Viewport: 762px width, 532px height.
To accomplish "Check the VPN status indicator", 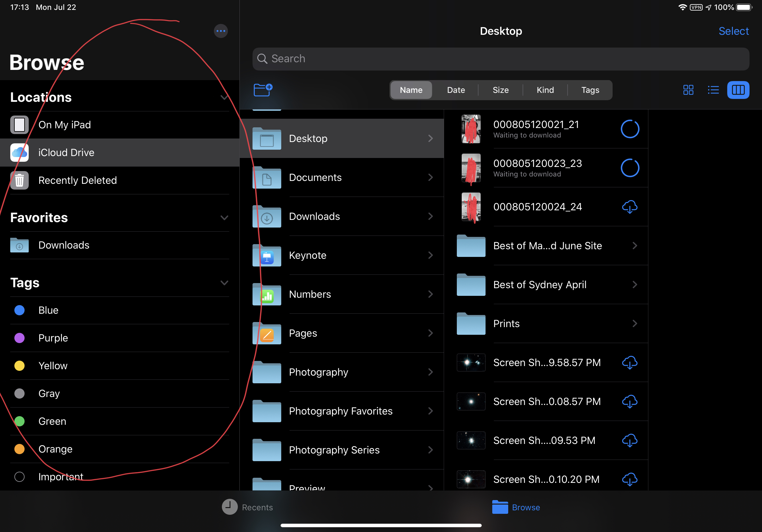I will click(696, 7).
